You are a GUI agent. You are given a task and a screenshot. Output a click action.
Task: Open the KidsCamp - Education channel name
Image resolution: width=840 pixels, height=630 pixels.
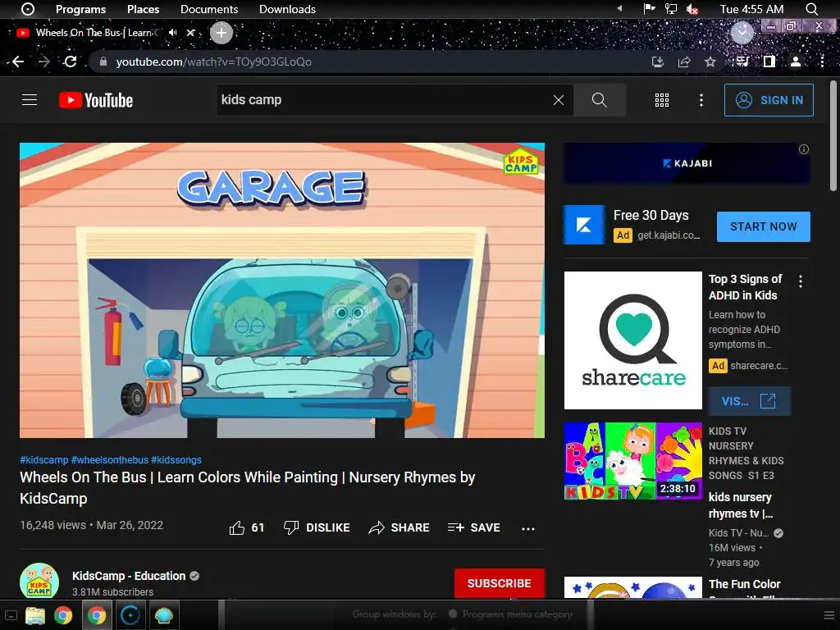pos(129,576)
